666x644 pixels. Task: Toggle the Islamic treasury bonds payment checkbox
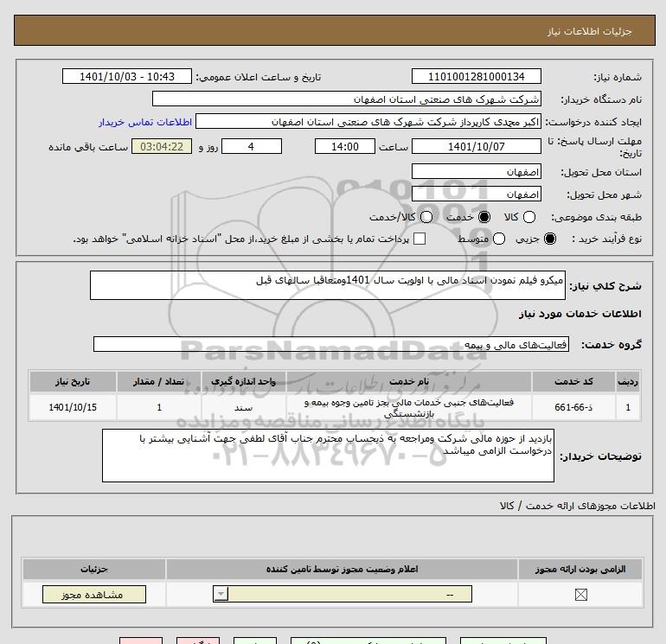point(419,239)
